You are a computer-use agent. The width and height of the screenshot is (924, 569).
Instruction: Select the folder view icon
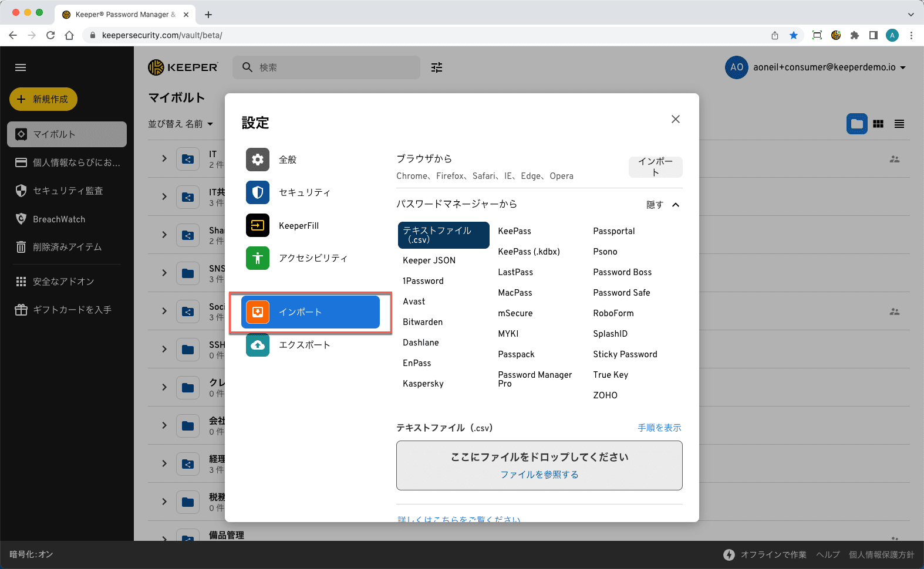[856, 124]
